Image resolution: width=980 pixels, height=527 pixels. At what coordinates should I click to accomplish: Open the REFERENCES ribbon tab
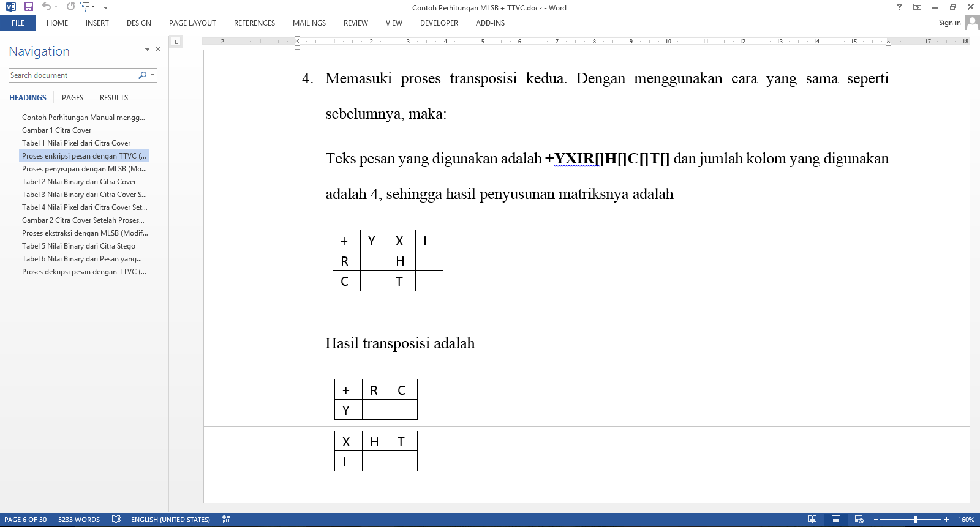[254, 23]
